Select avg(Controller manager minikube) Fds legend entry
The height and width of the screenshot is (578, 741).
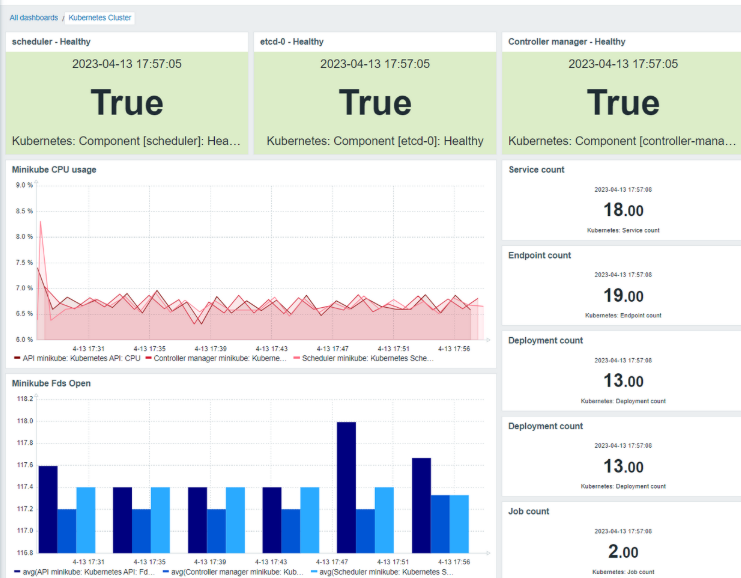(x=230, y=571)
